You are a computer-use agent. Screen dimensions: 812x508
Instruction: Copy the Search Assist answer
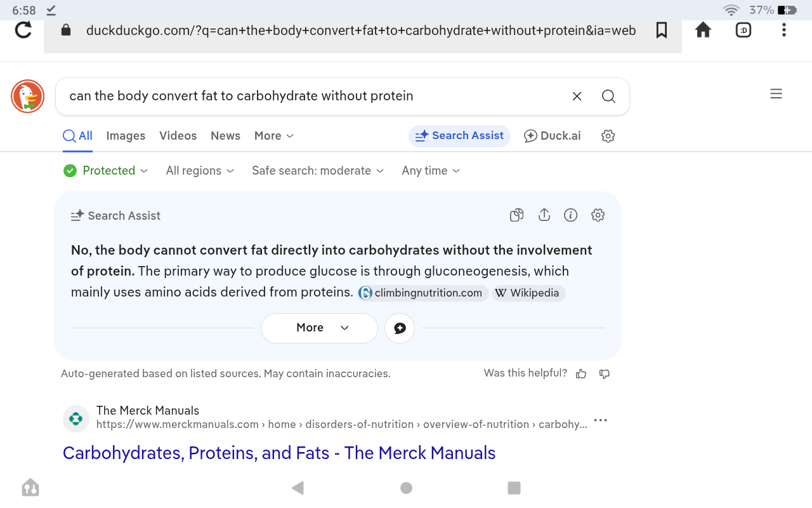(517, 215)
